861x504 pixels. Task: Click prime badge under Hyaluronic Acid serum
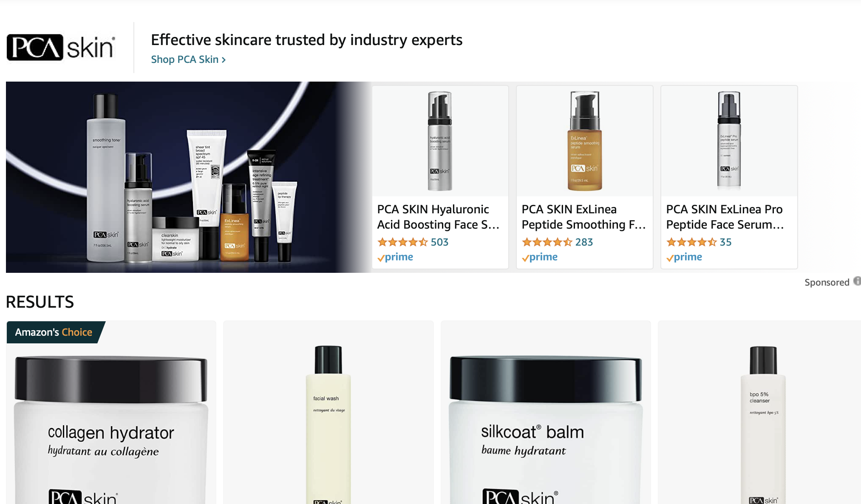[x=395, y=257]
